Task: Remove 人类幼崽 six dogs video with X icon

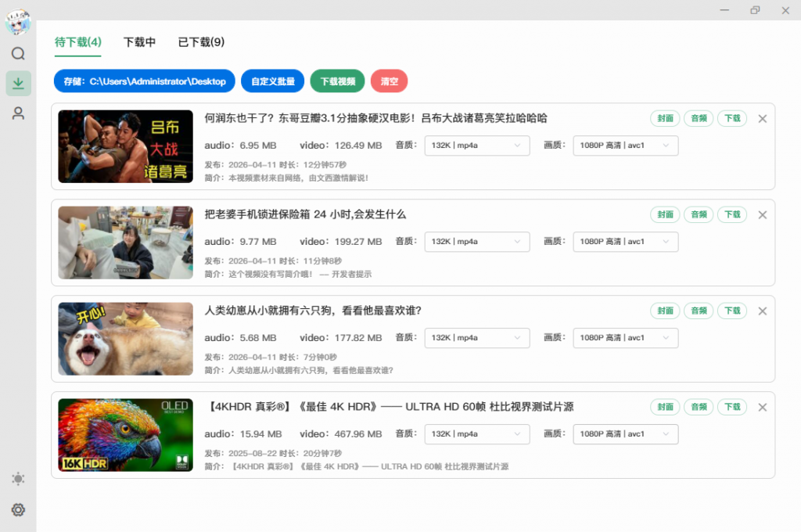Action: [x=763, y=311]
